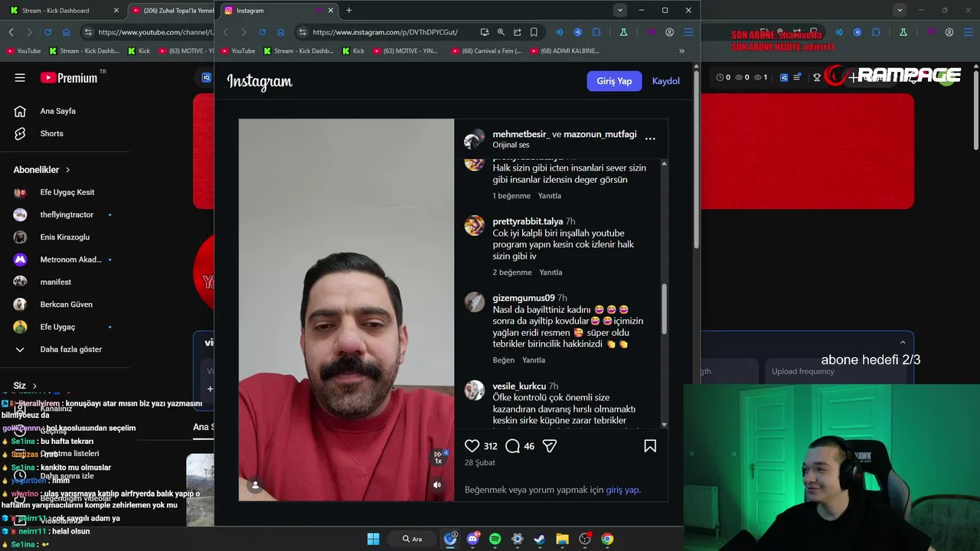The width and height of the screenshot is (980, 551).
Task: Show tagged people icon on the video
Action: coord(256,484)
